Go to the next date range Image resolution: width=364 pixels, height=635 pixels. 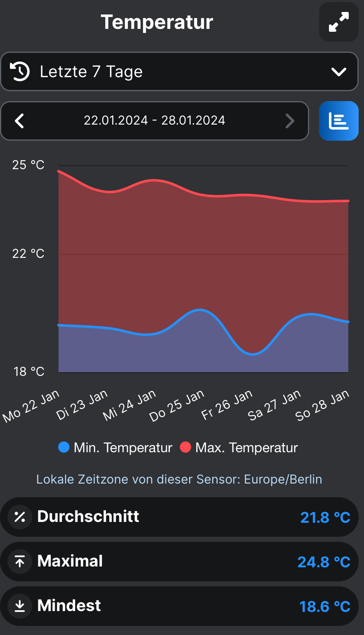pyautogui.click(x=290, y=121)
